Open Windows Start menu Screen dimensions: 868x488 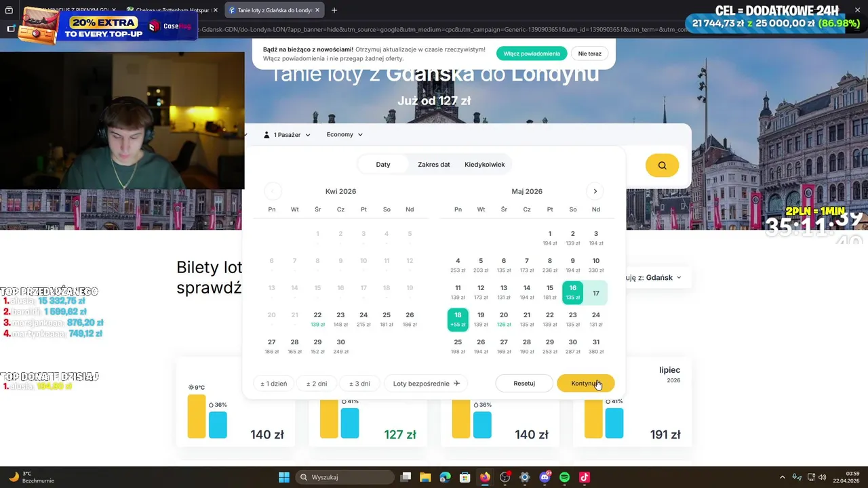[x=284, y=477]
